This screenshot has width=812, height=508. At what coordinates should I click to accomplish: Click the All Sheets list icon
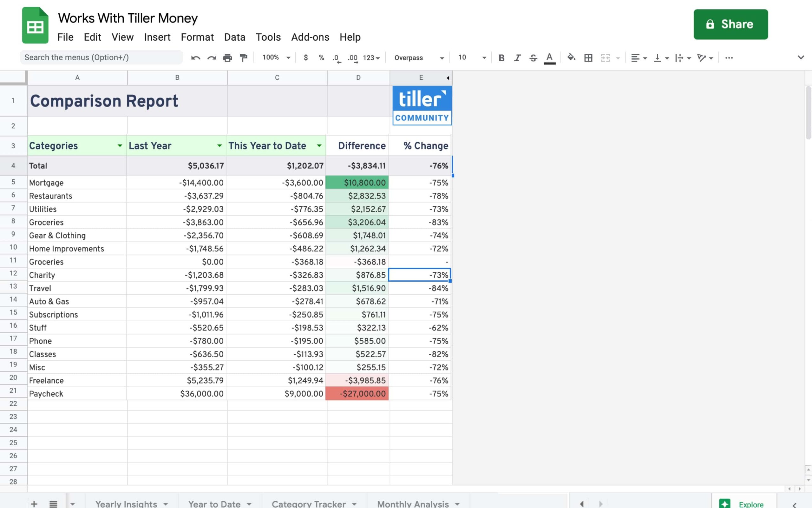[53, 504]
